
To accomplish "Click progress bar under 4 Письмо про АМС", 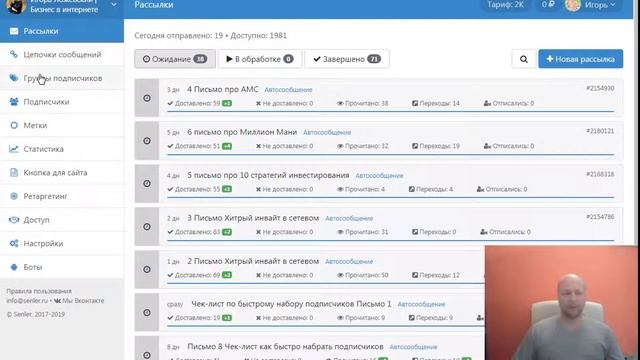I will [391, 111].
